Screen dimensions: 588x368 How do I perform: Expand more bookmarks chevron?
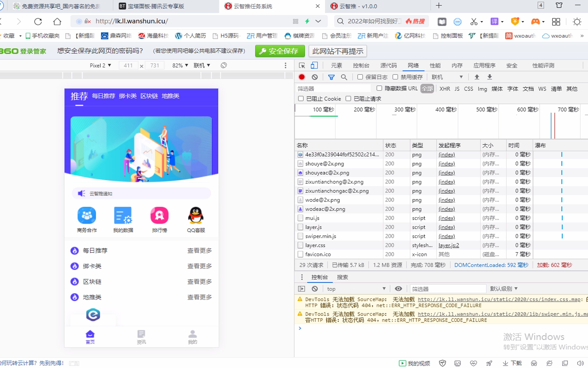click(x=582, y=36)
